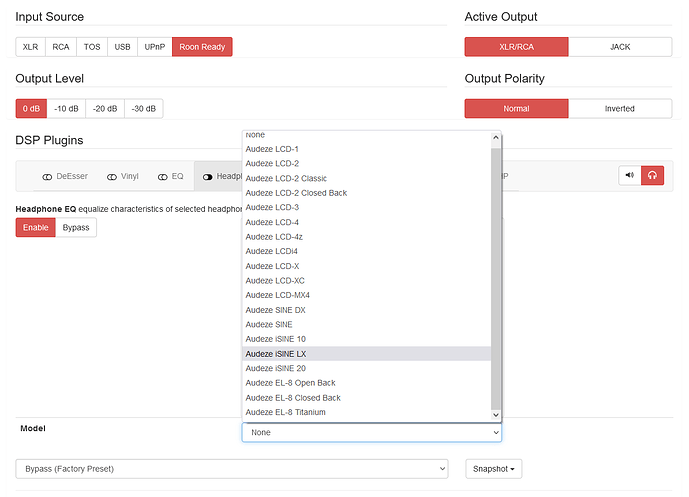Screen dimensions: 689x497
Task: Open the EQ plugin tab
Action: click(170, 176)
